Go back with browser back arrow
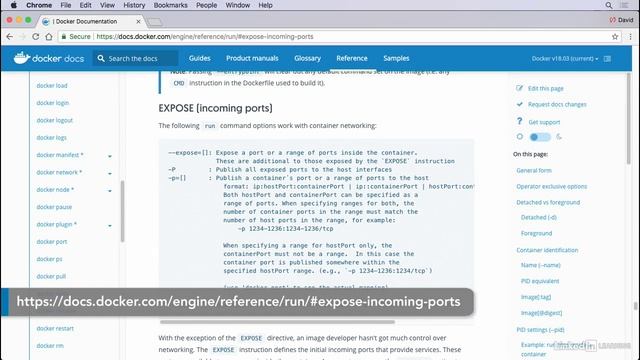 (x=9, y=37)
